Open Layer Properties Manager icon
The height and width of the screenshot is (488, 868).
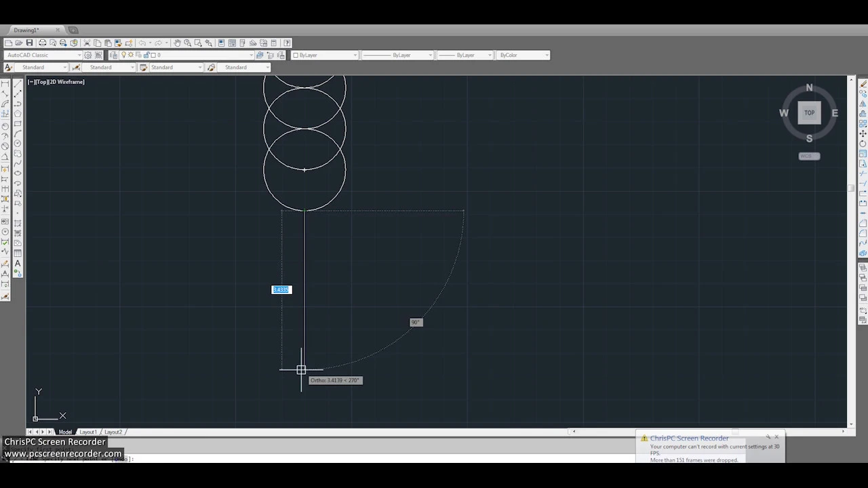tap(113, 55)
